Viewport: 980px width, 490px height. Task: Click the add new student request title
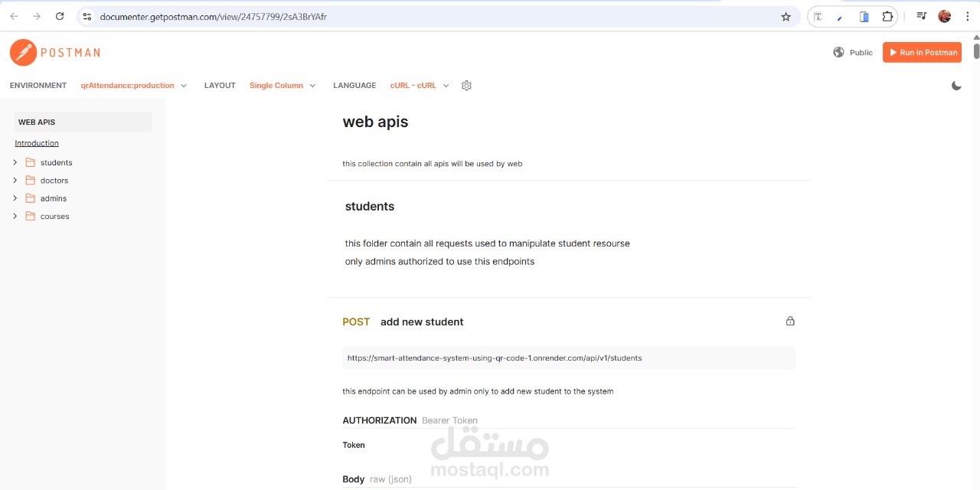tap(422, 322)
